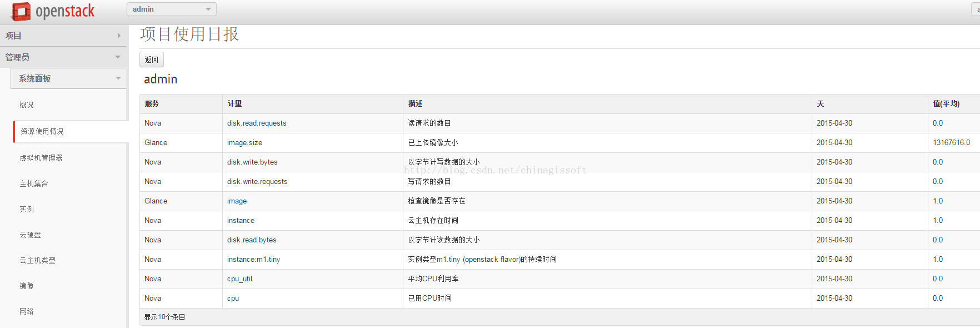Viewport: 980px width, 328px height.
Task: Click the OpenStack logo
Action: (53, 11)
